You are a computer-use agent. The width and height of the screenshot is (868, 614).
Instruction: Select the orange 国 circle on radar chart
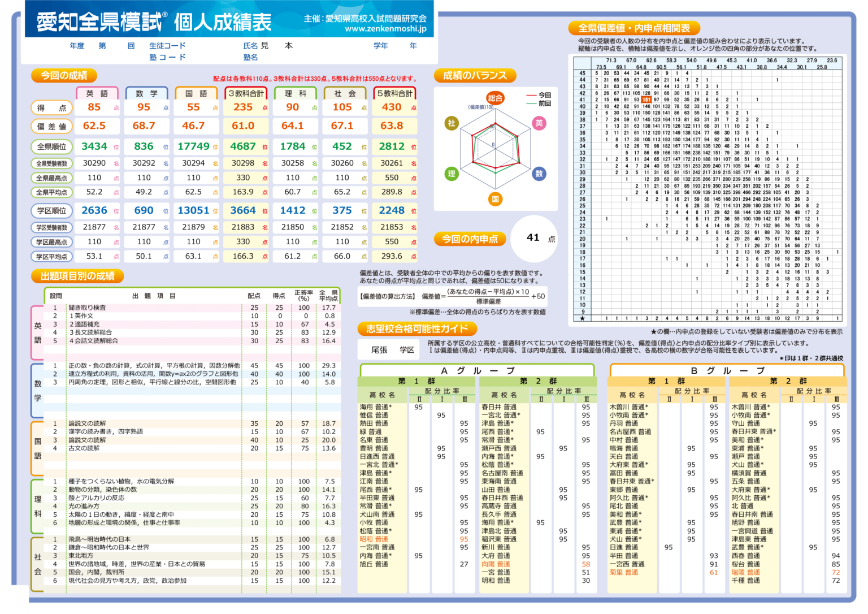(x=495, y=198)
